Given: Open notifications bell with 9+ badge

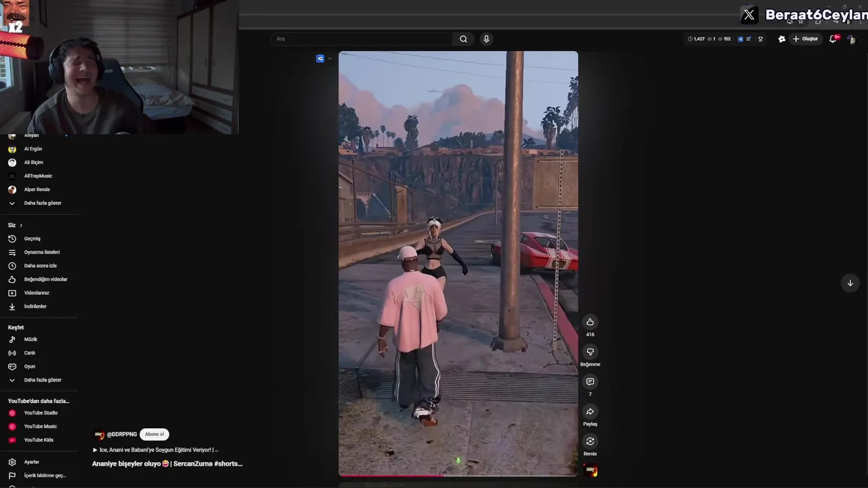Looking at the screenshot, I should 833,39.
